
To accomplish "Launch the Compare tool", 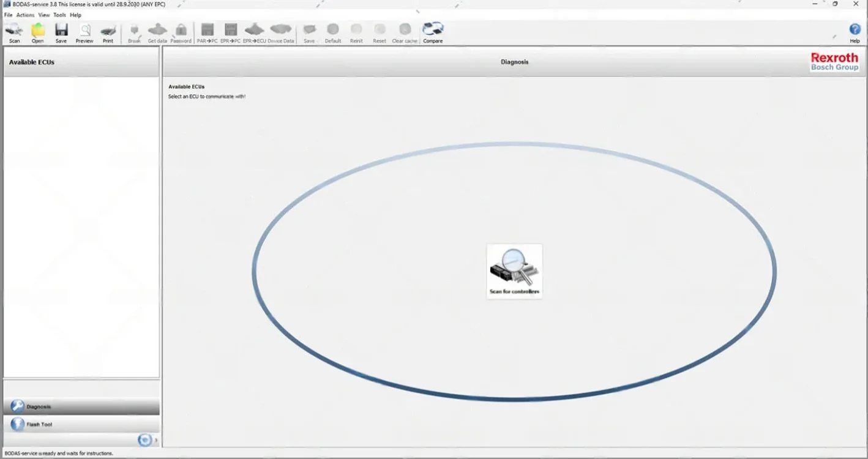I will [433, 32].
